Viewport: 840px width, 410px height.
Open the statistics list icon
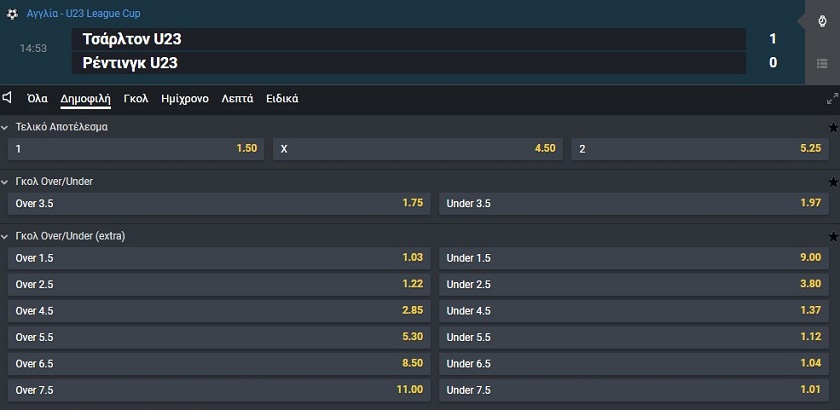pos(822,63)
